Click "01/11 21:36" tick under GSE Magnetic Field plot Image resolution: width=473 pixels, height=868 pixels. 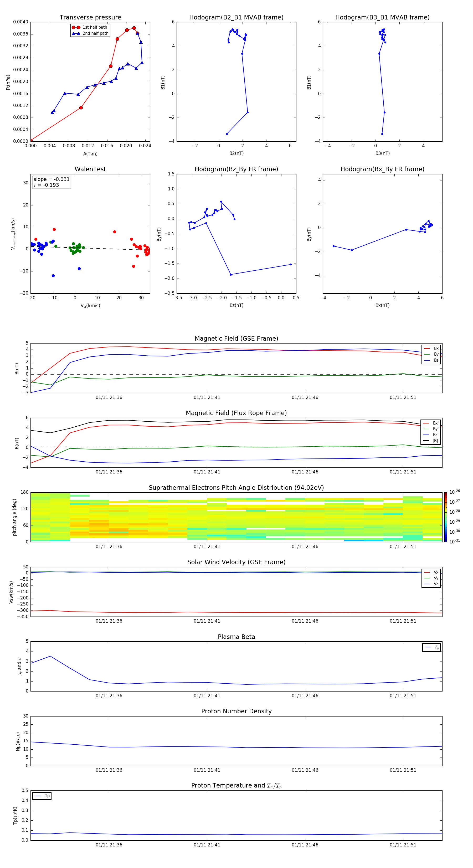(109, 398)
